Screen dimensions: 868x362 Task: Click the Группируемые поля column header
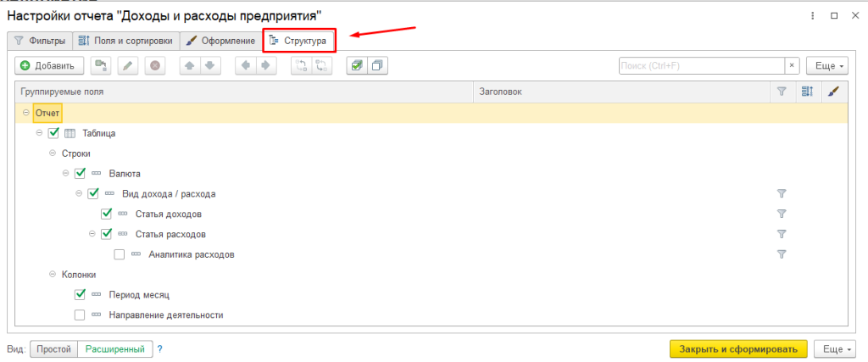244,92
